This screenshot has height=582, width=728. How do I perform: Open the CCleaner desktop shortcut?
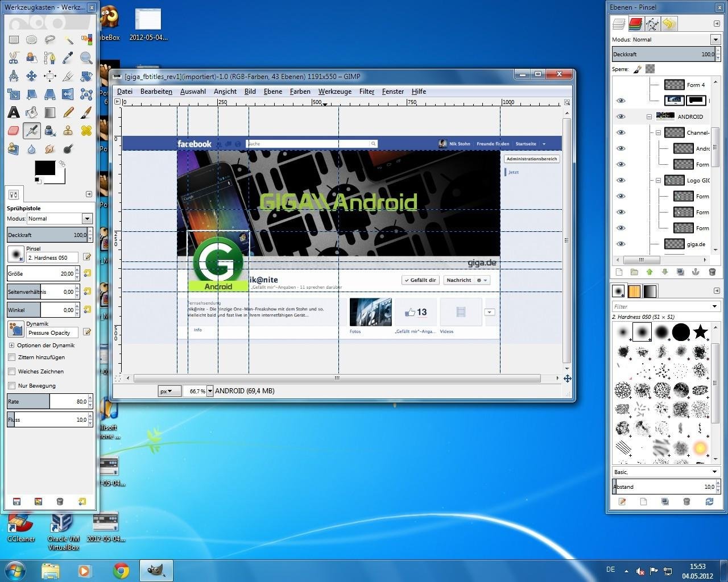point(20,527)
